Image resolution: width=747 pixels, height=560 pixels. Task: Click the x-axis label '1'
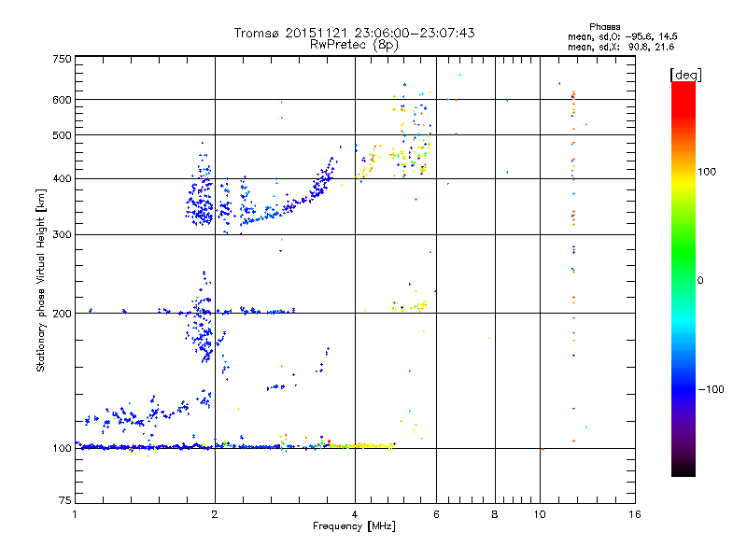click(75, 515)
